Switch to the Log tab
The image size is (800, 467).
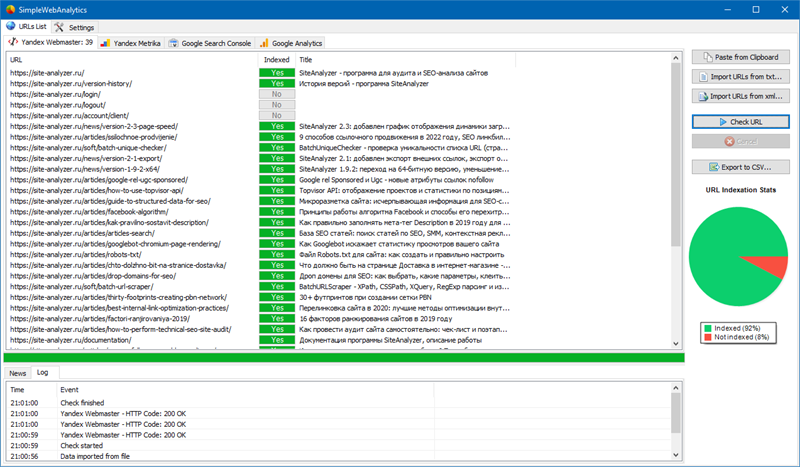click(x=43, y=373)
